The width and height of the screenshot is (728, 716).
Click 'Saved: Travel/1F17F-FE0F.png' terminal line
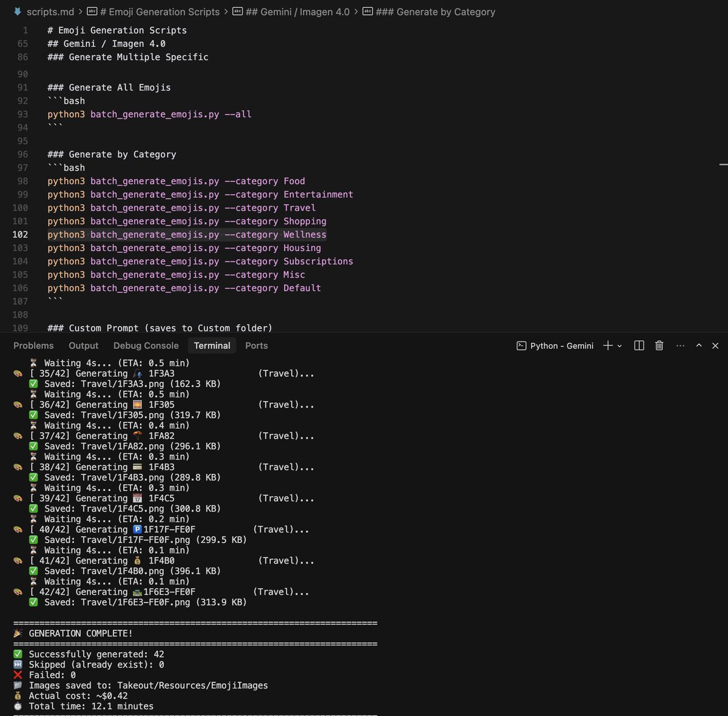[x=138, y=540]
